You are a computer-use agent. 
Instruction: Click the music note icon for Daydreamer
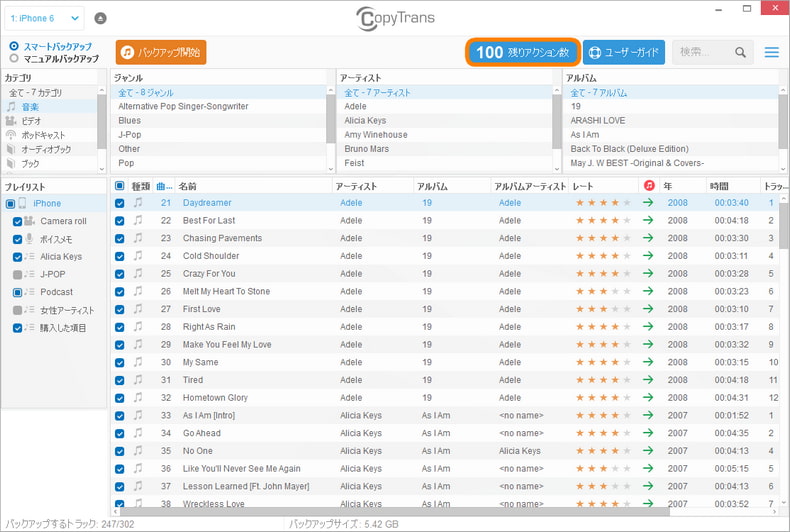pyautogui.click(x=138, y=203)
